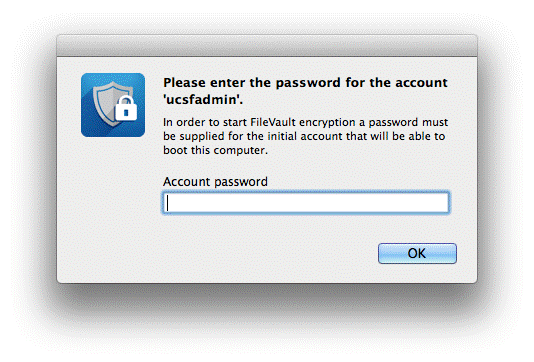This screenshot has width=534, height=362.
Task: Confirm the dialog with the OK button
Action: tap(417, 253)
